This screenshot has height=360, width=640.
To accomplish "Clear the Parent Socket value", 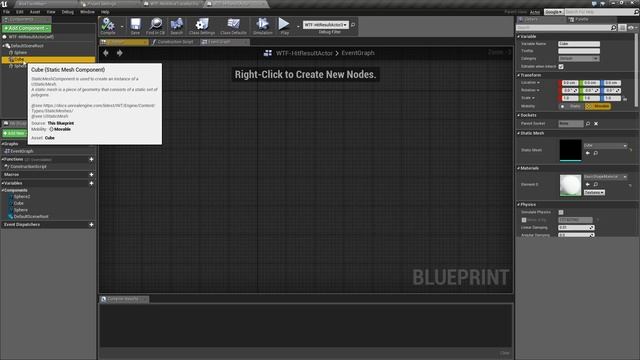I will [x=596, y=124].
